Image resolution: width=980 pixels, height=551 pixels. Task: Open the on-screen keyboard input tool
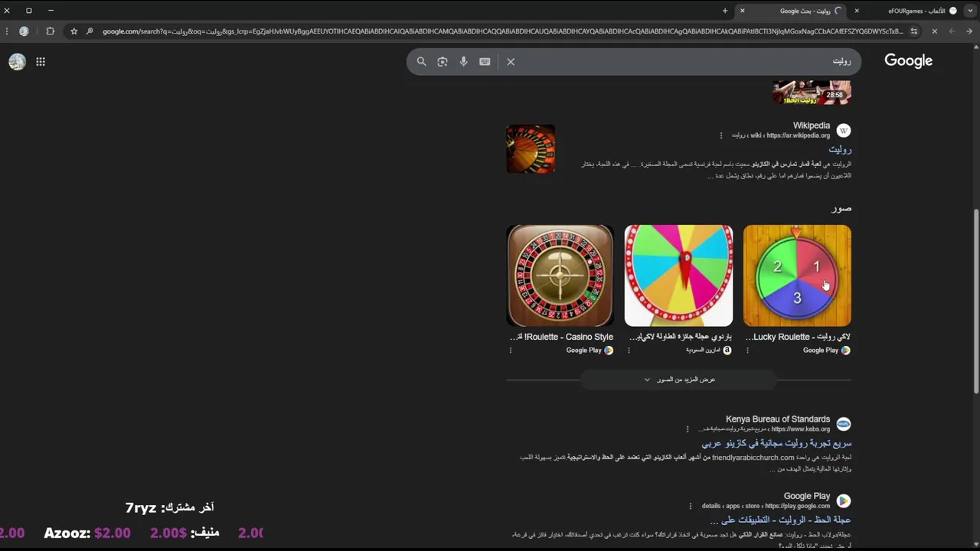[485, 61]
